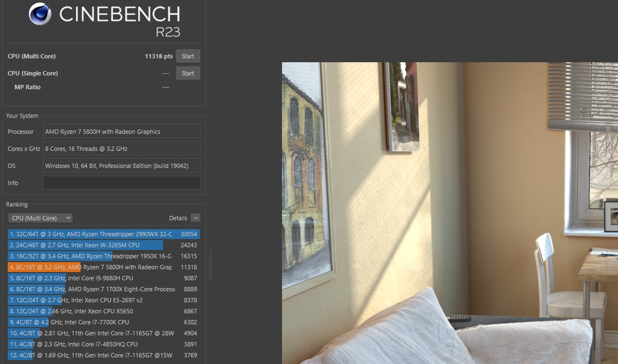Click the panel splitter handle dots
This screenshot has height=364, width=618.
pos(209,265)
